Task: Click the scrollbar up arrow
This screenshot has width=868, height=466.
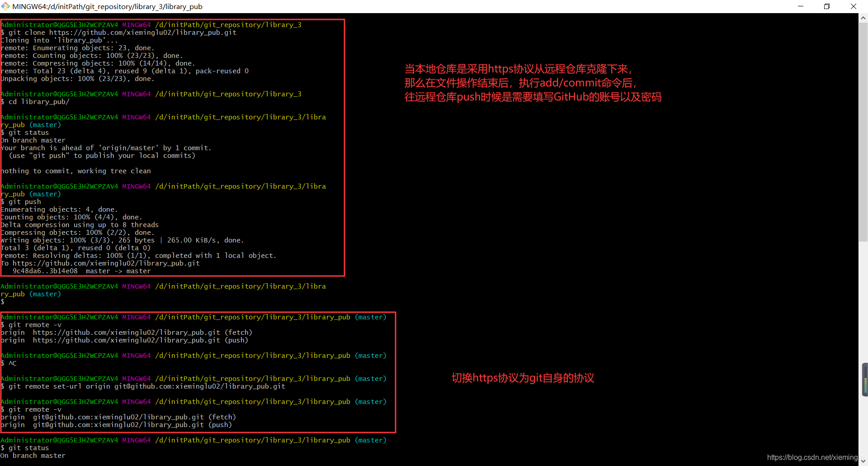Action: [863, 18]
